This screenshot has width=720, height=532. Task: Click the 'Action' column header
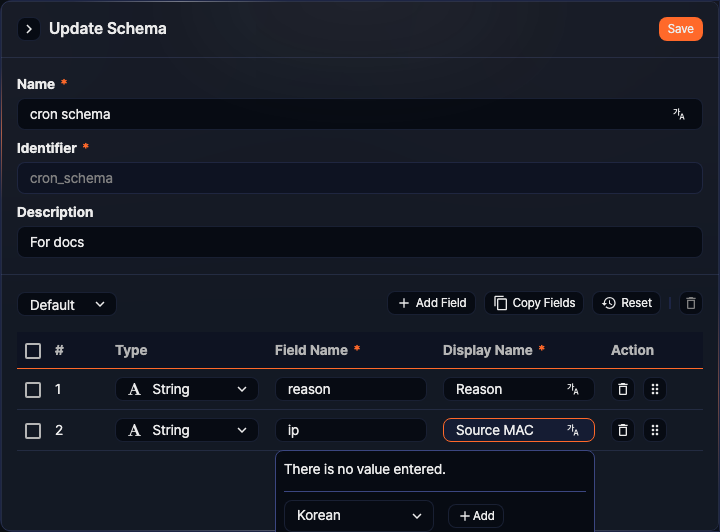(632, 350)
